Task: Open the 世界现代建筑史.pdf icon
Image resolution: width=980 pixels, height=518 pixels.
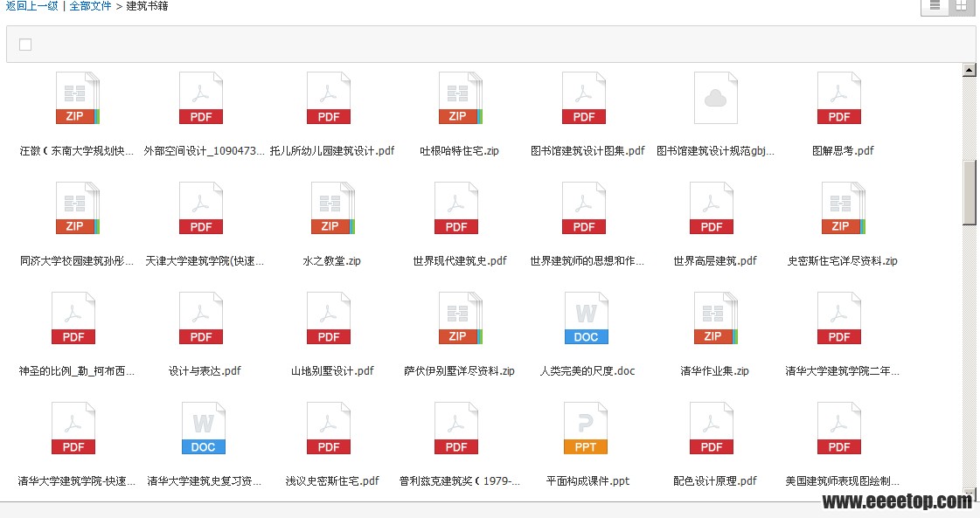Action: point(455,208)
